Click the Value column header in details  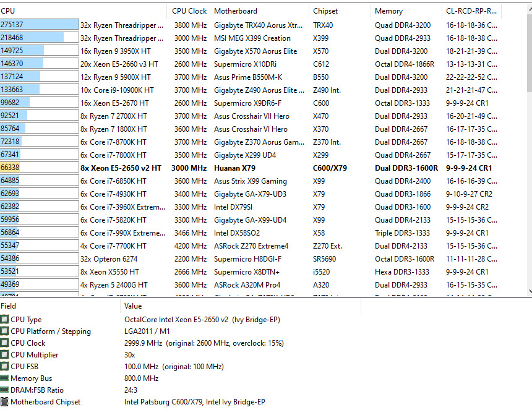point(133,305)
